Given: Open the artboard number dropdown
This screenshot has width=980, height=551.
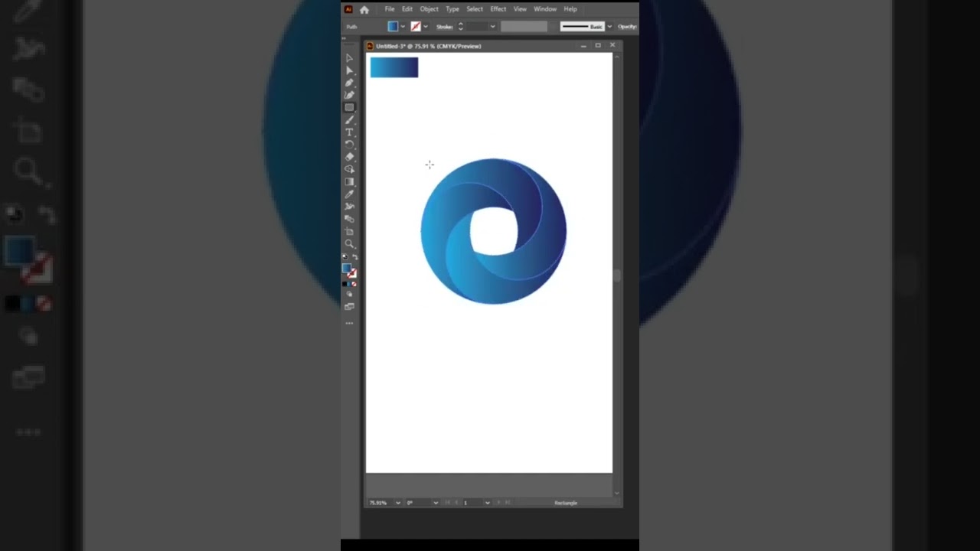Looking at the screenshot, I should click(x=487, y=503).
